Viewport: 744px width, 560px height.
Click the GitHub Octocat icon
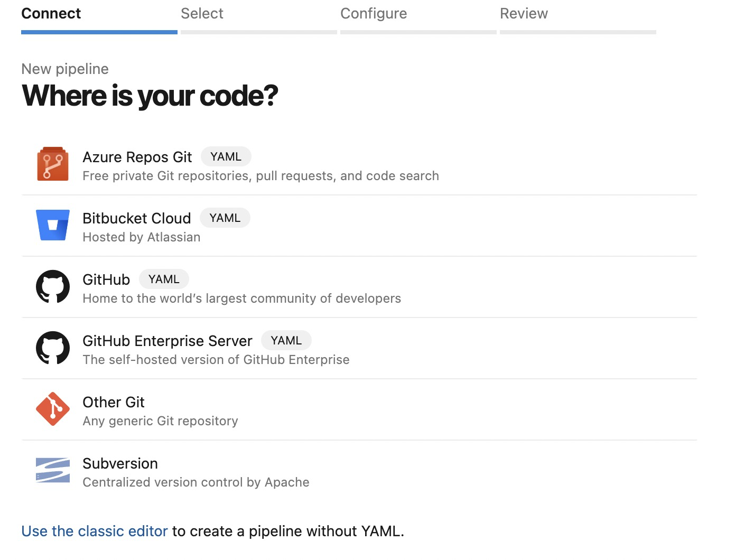(53, 286)
